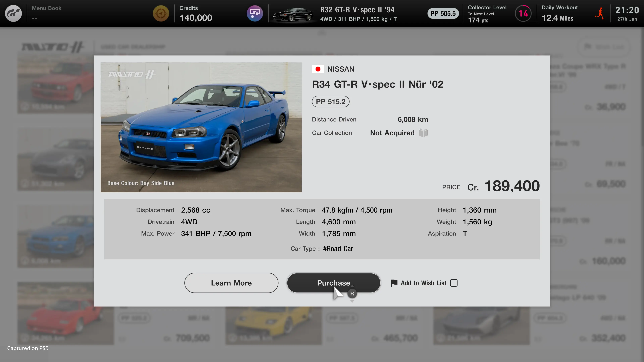
Task: Click the Bay Side Blue base colour label
Action: click(x=141, y=183)
